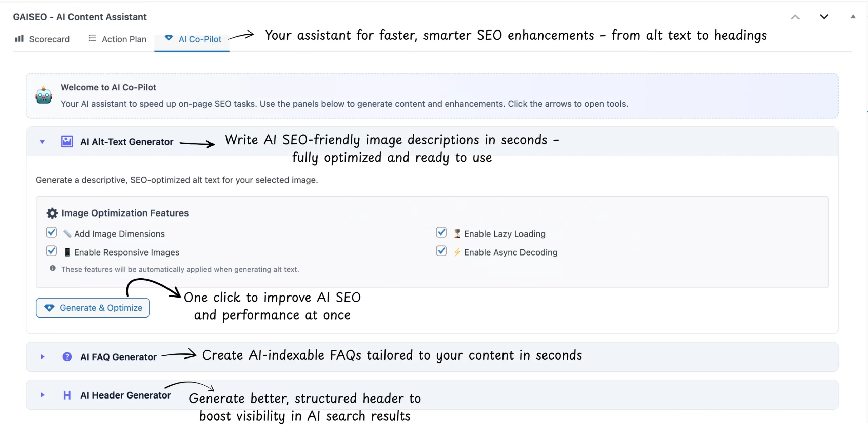
Task: Expand the AI FAQ Generator panel
Action: click(x=42, y=356)
